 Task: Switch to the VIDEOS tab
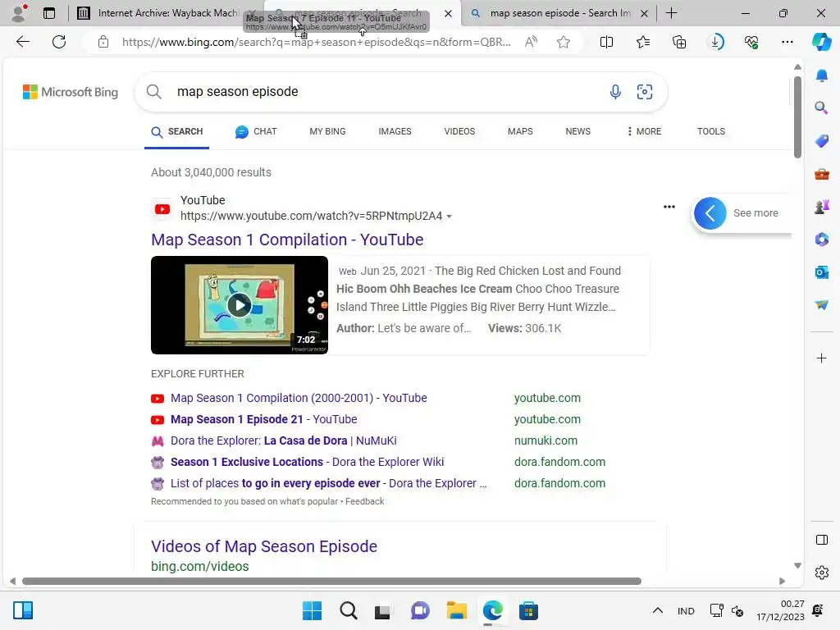(459, 131)
